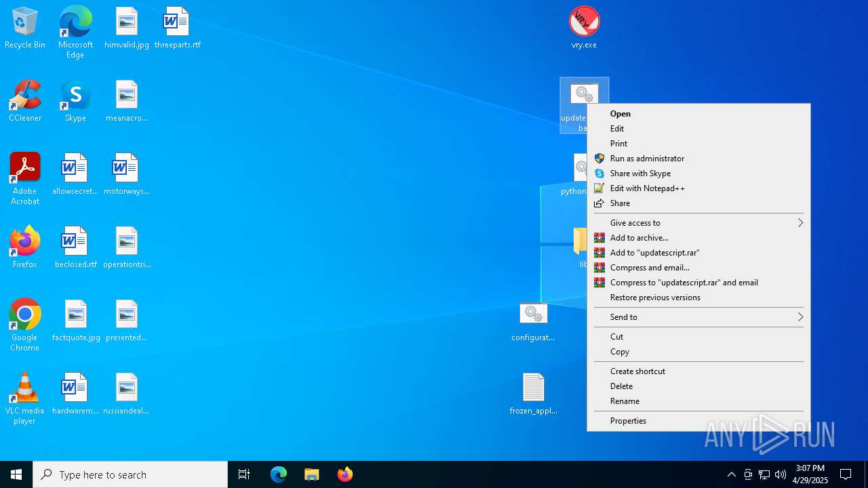Select the meanacro image file icon
Viewport: 868px width, 488px height.
(127, 102)
